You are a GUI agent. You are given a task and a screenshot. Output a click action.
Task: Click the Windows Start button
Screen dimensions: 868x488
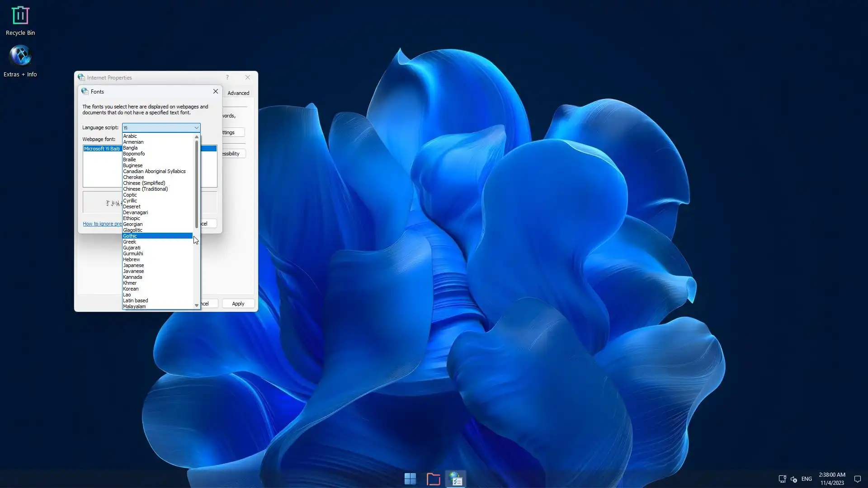(x=410, y=479)
